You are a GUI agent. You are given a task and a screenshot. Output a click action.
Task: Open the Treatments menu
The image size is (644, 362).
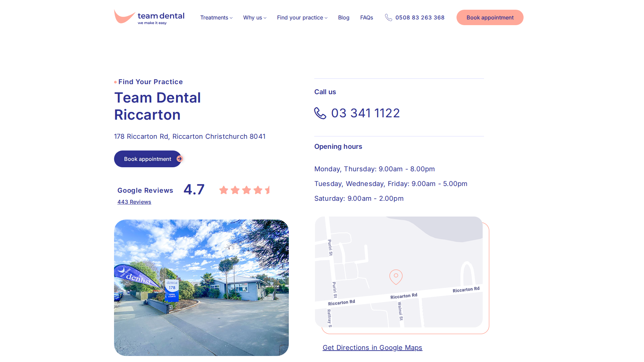point(216,17)
